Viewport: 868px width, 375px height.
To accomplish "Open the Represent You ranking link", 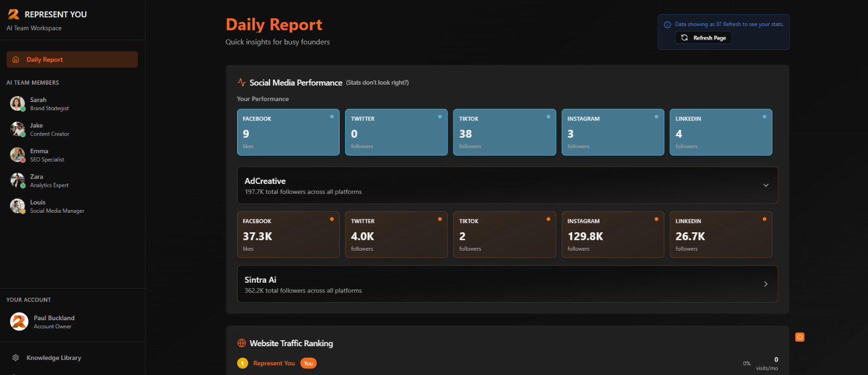I will (x=274, y=363).
